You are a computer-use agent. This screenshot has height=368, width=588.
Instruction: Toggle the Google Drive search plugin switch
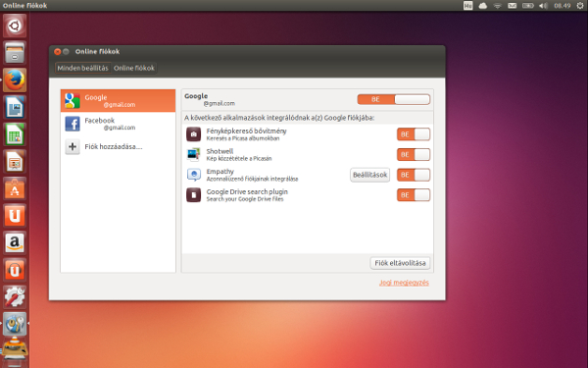tap(414, 195)
